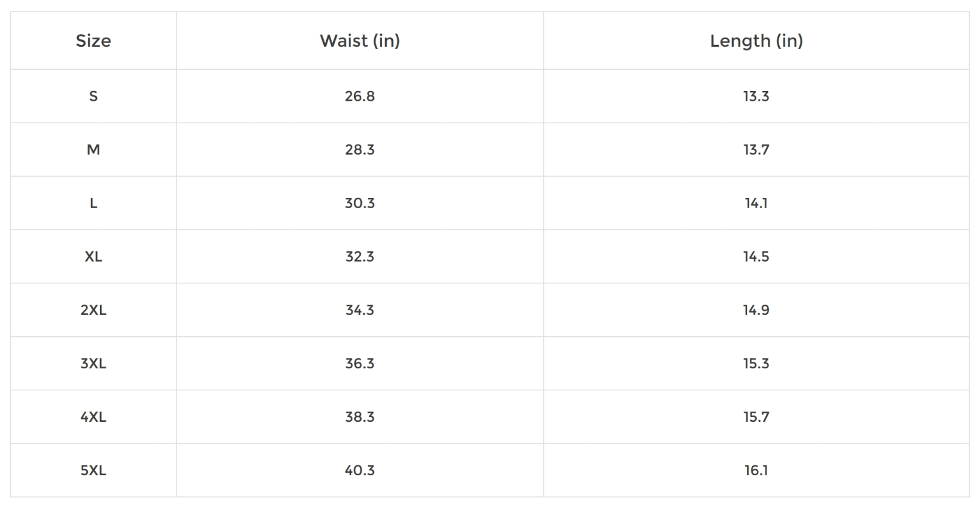Viewport: 980px width, 508px height.
Task: Click the 14.1 length value
Action: click(756, 203)
